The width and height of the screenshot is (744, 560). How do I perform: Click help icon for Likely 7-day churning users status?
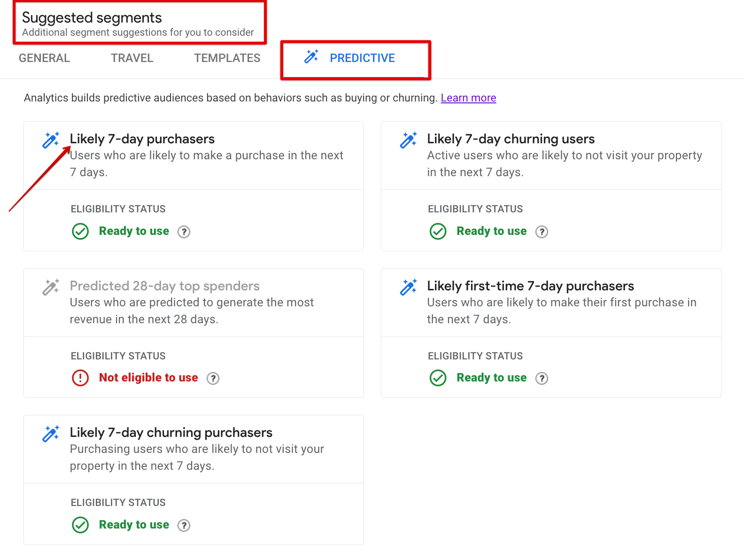[x=542, y=232]
